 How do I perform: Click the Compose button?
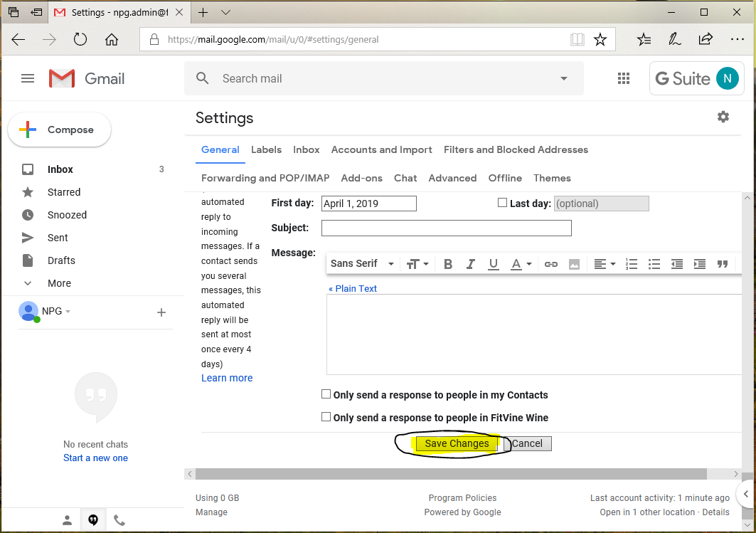[x=59, y=130]
